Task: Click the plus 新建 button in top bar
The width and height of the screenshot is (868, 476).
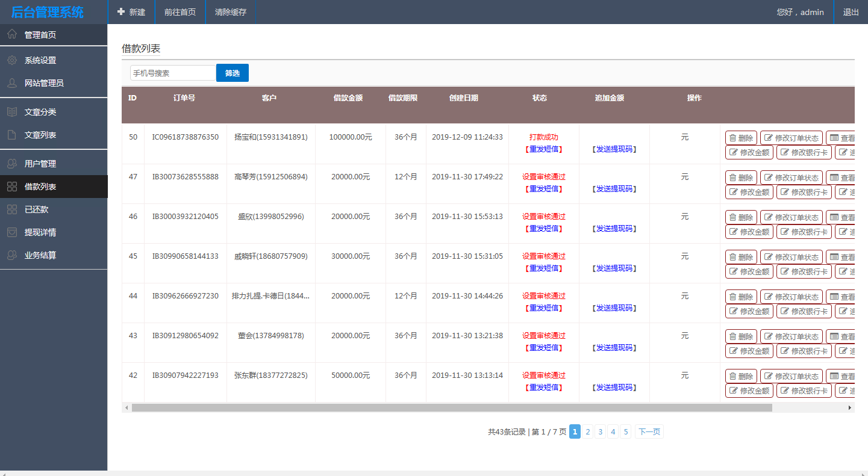Action: pyautogui.click(x=131, y=12)
